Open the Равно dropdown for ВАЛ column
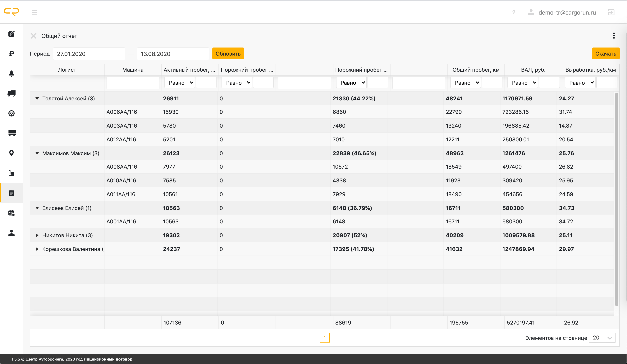The height and width of the screenshot is (364, 627). (523, 83)
